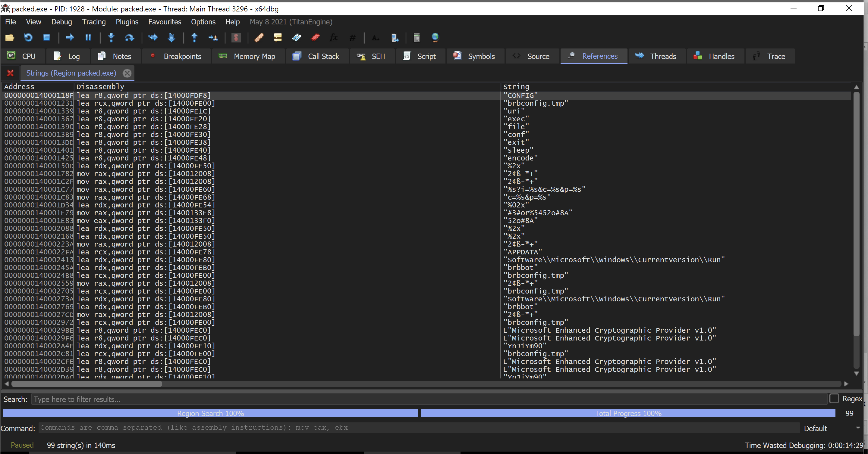Open the Scylla plugin icon
This screenshot has height=454, width=868.
click(236, 37)
